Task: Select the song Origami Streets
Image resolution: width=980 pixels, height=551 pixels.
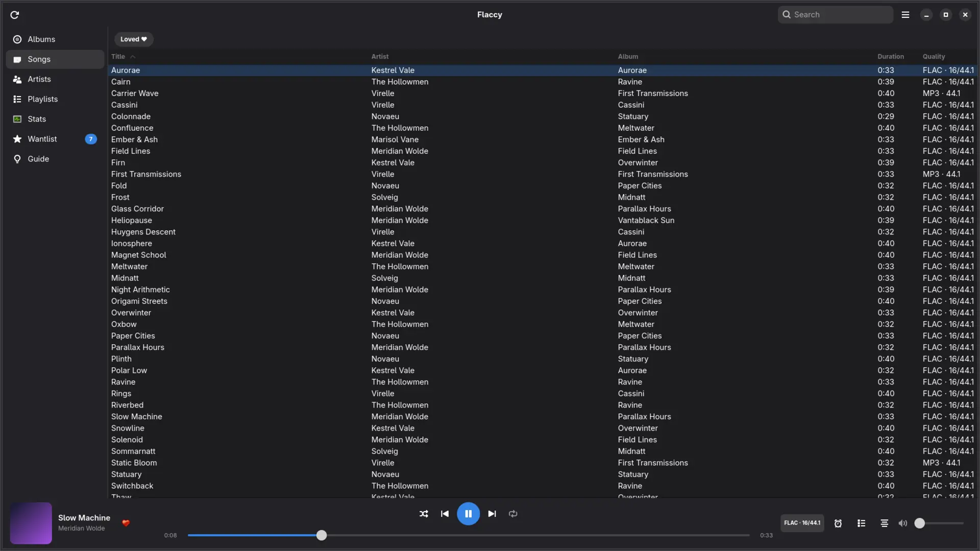Action: (543, 301)
